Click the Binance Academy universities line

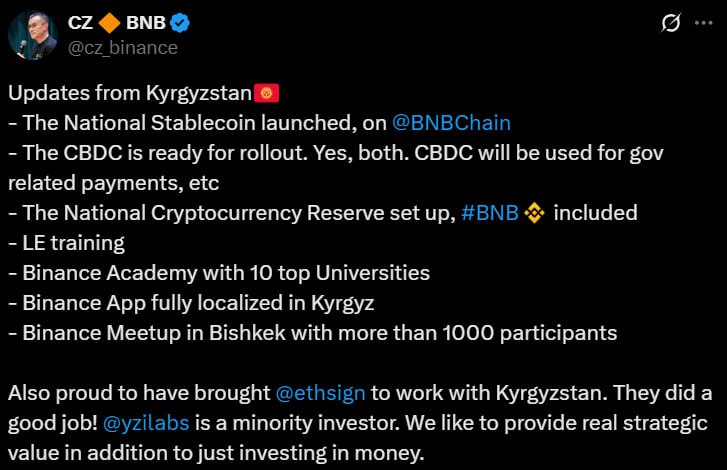pyautogui.click(x=219, y=273)
